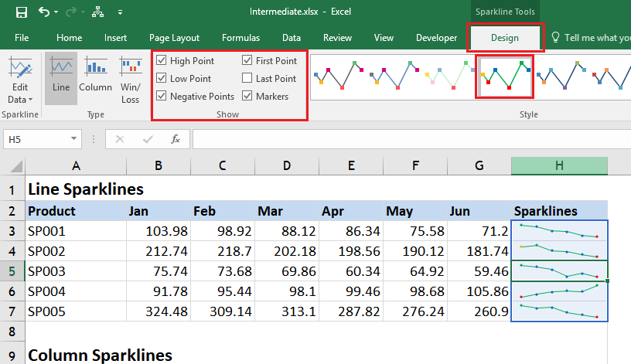Click the greyed-out Redo arrow
Viewport: 631px width, 364px height.
(x=71, y=12)
